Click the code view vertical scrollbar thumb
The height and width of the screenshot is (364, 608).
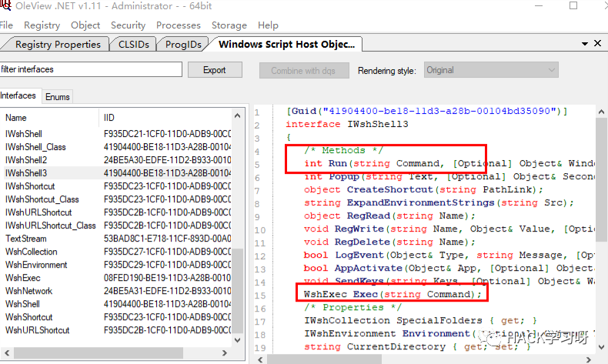click(601, 180)
